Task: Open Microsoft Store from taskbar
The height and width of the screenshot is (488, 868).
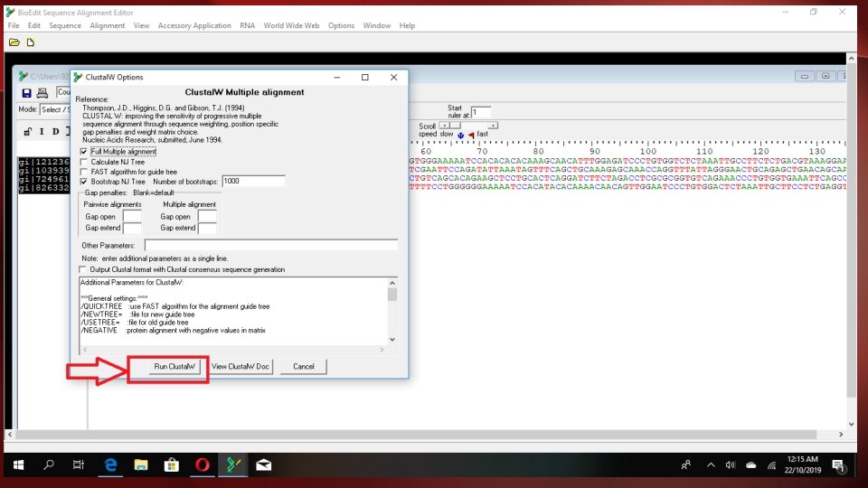Action: [x=172, y=465]
